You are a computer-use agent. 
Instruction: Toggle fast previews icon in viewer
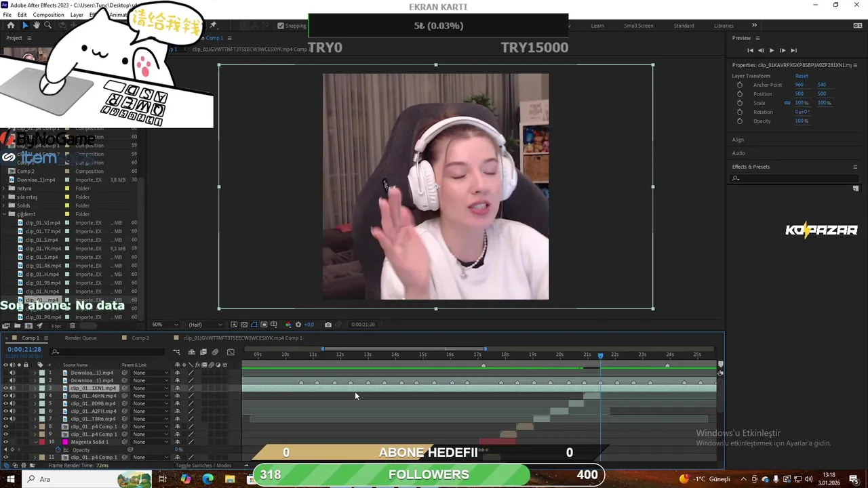coord(234,325)
